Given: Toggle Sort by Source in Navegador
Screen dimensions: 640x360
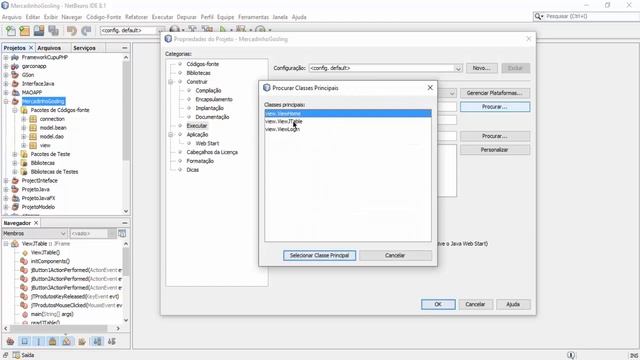Looking at the screenshot, I should pyautogui.click(x=112, y=341).
